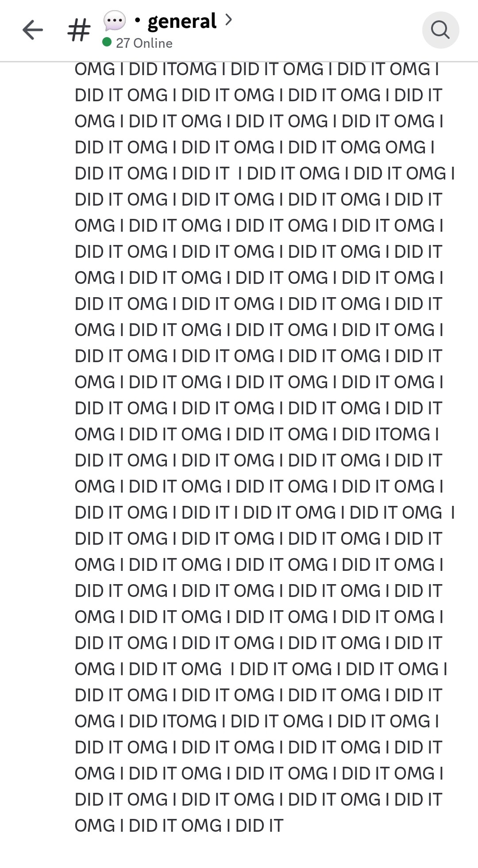Go back using the left arrow
Screen dimensions: 478x868
[x=32, y=30]
